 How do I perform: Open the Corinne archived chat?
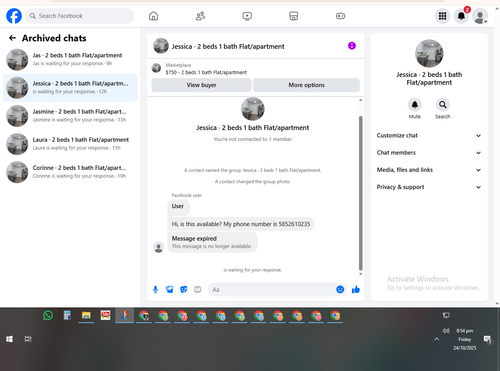click(x=70, y=172)
